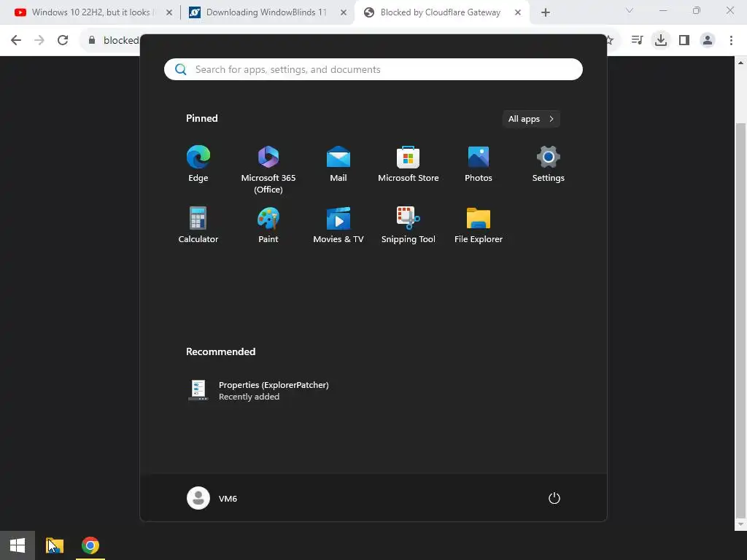
Task: Launch the Calculator app
Action: [198, 225]
